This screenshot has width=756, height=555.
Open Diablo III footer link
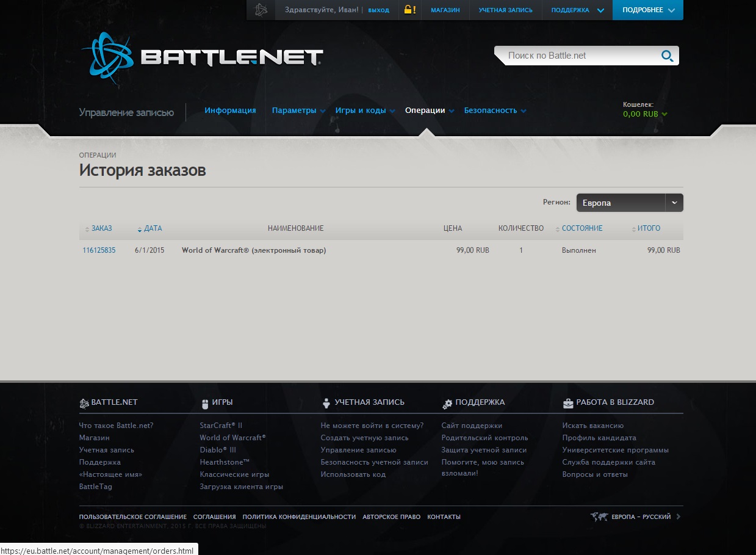[218, 450]
